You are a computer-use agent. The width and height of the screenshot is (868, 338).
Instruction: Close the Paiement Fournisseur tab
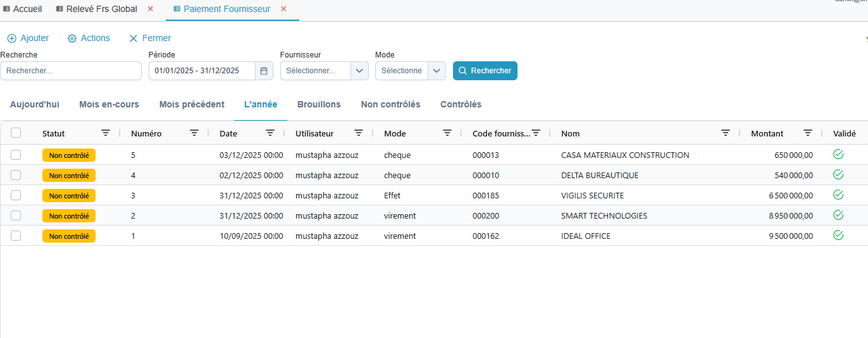pos(283,9)
